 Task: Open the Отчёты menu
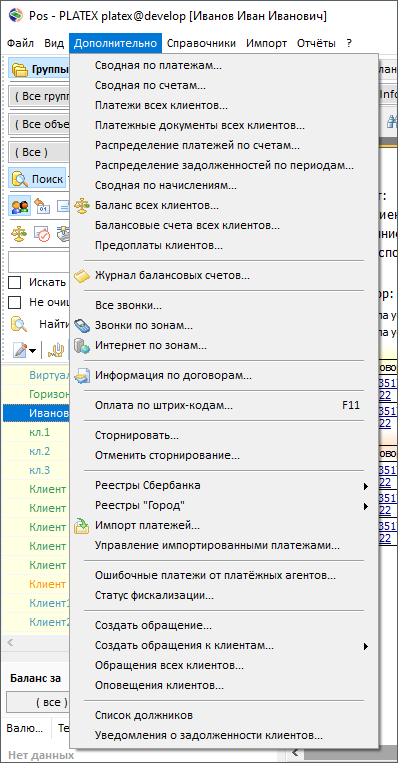316,43
